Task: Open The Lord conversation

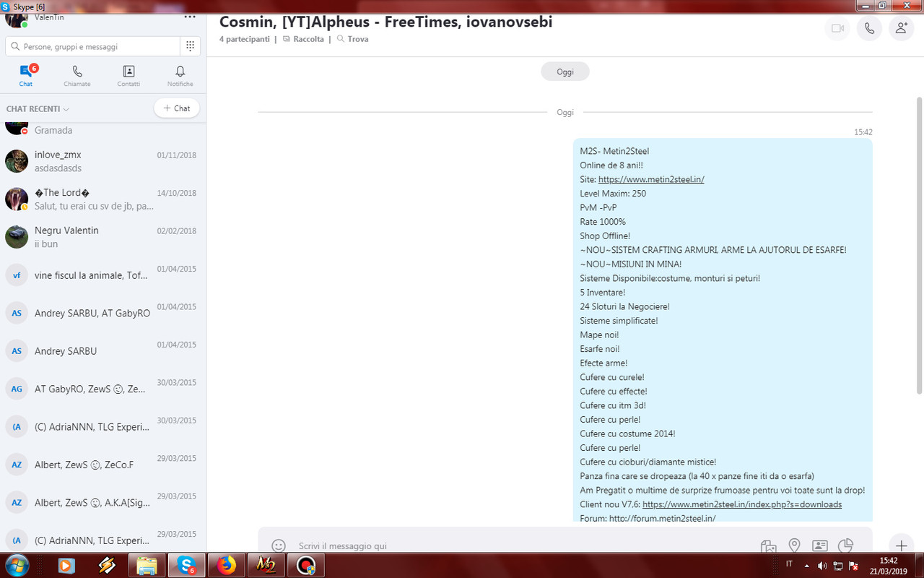Action: (103, 199)
